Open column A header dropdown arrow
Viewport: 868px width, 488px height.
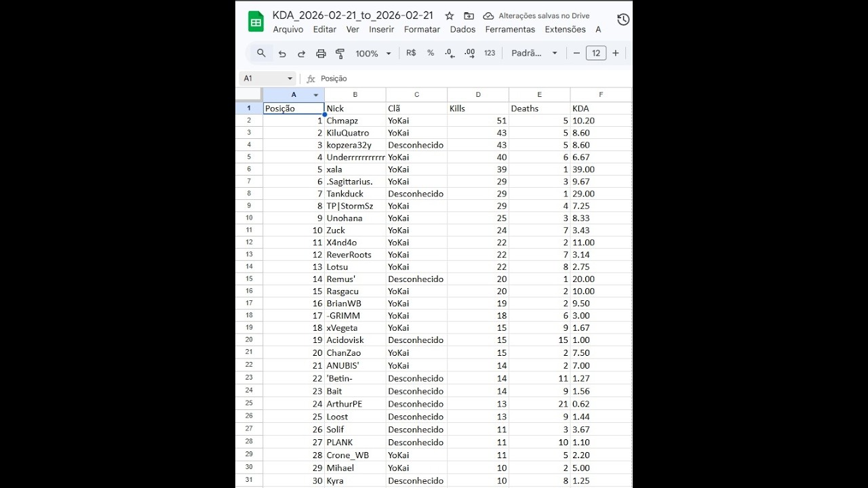(x=316, y=95)
